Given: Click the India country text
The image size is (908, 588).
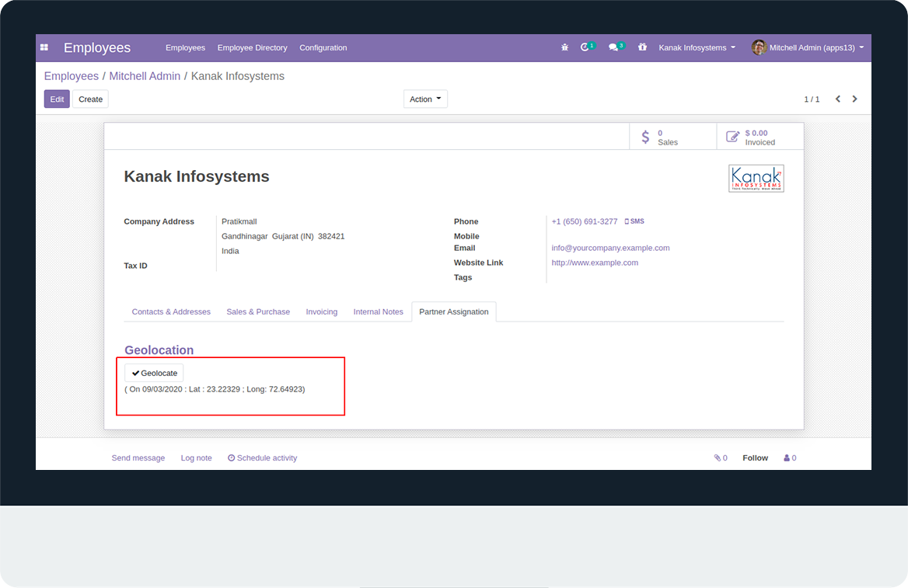Looking at the screenshot, I should pos(230,251).
